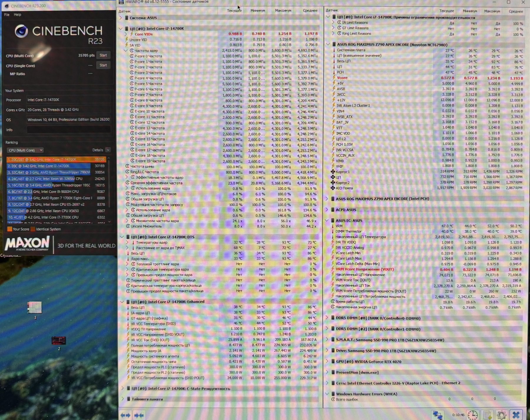Collapse the Windows Hardware Errors (WHEA) group
The image size is (530, 420).
coord(327,394)
